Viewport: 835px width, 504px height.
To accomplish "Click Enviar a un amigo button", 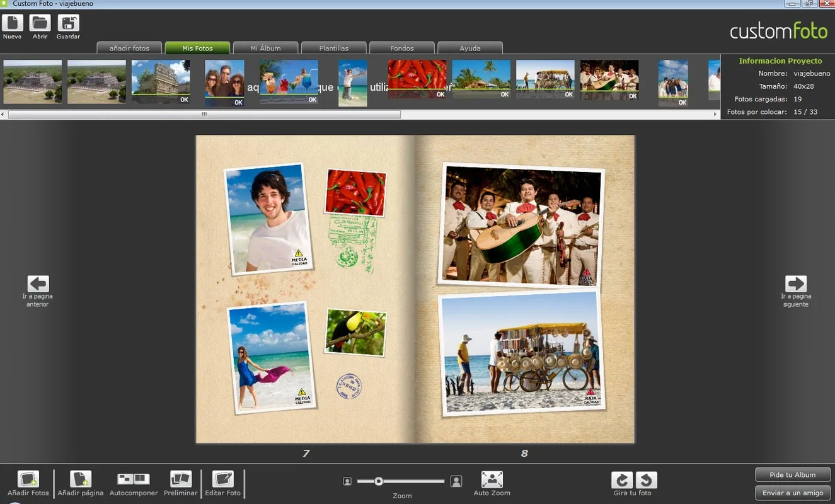I will tap(793, 493).
